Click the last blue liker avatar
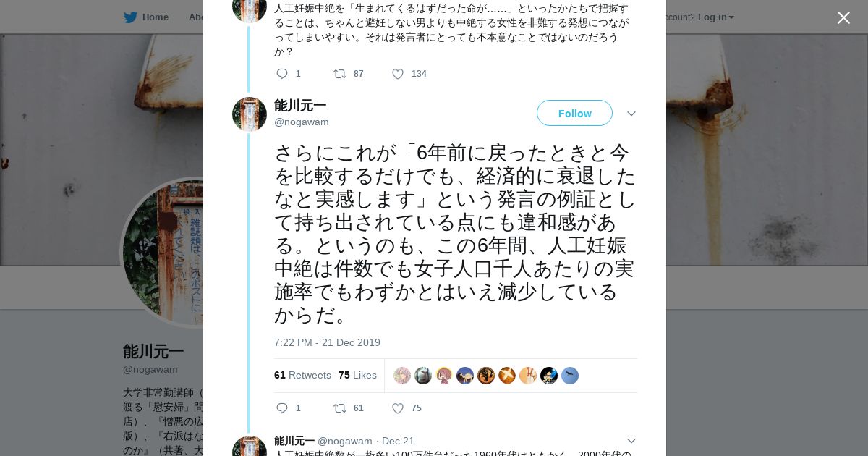Screen dimensions: 868x456 [x=570, y=376]
